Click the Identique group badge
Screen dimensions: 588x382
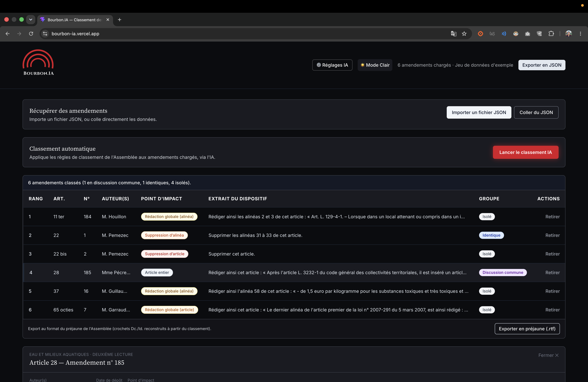click(491, 235)
